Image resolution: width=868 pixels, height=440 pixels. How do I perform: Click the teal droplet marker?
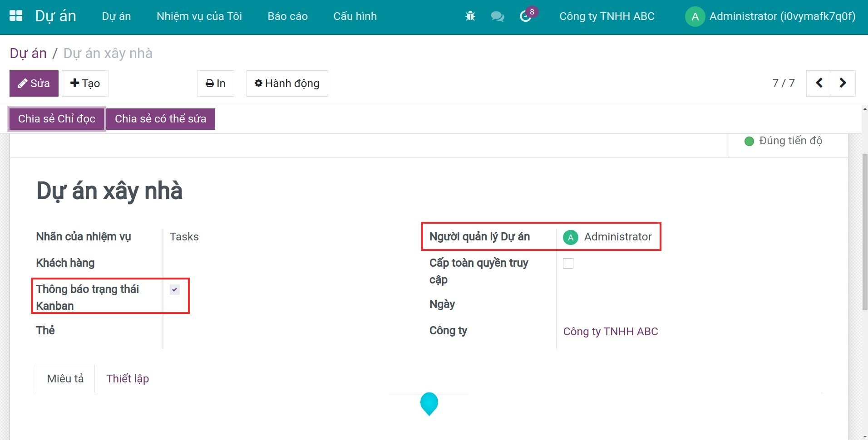point(429,403)
